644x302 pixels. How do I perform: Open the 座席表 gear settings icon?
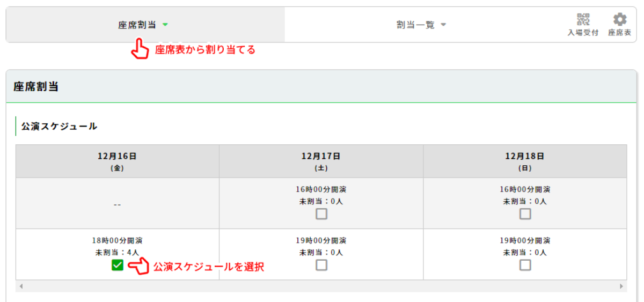coord(620,20)
